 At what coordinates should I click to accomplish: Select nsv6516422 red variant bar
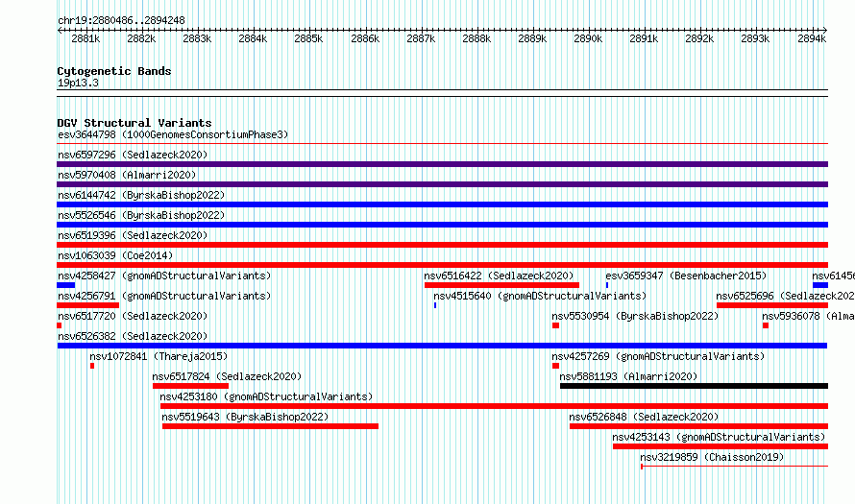pyautogui.click(x=501, y=285)
